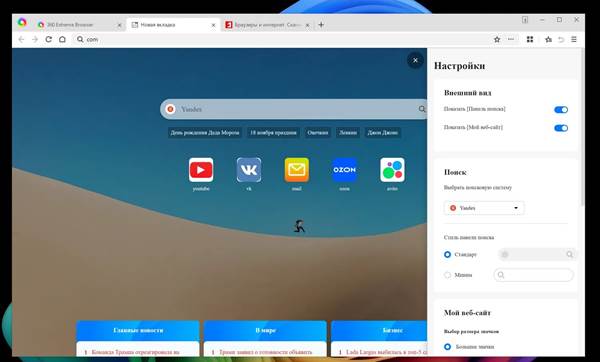Select the Большие значки radio button
Image resolution: width=600 pixels, height=362 pixels.
[447, 347]
